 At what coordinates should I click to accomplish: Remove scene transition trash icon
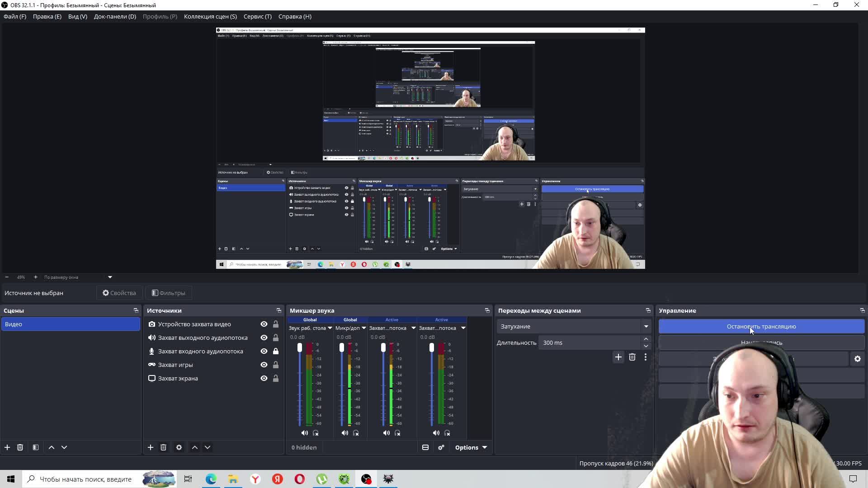(x=632, y=357)
